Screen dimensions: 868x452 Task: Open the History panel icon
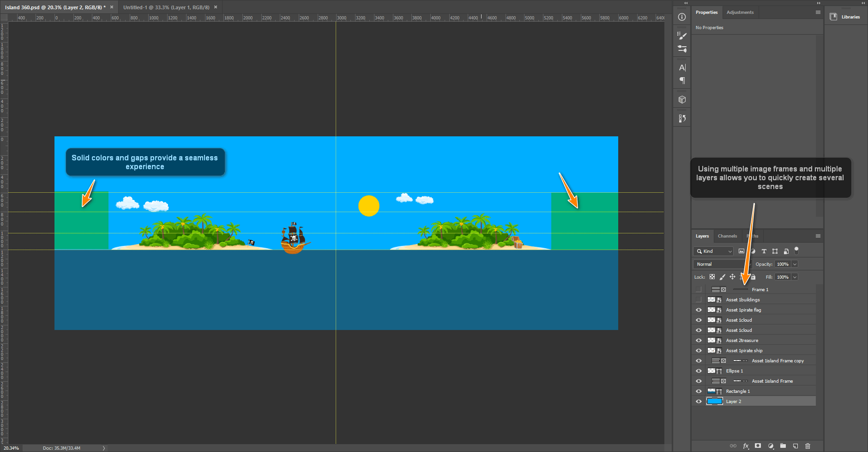(682, 119)
